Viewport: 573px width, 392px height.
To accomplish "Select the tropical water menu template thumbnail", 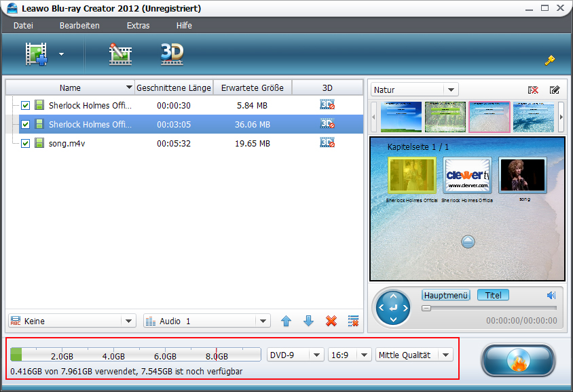I will pyautogui.click(x=534, y=117).
